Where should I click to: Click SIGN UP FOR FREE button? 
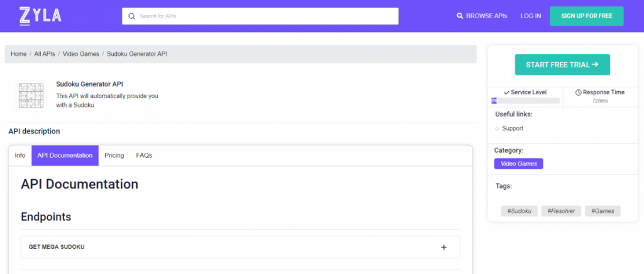pos(587,16)
